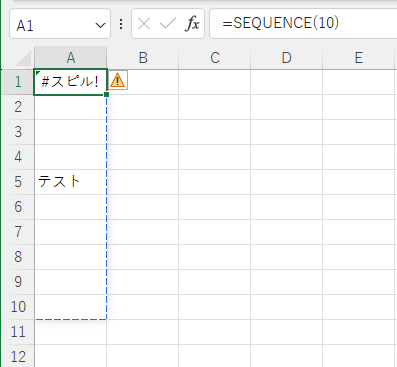This screenshot has width=397, height=367.
Task: Click the enter checkmark formula icon
Action: tap(168, 24)
